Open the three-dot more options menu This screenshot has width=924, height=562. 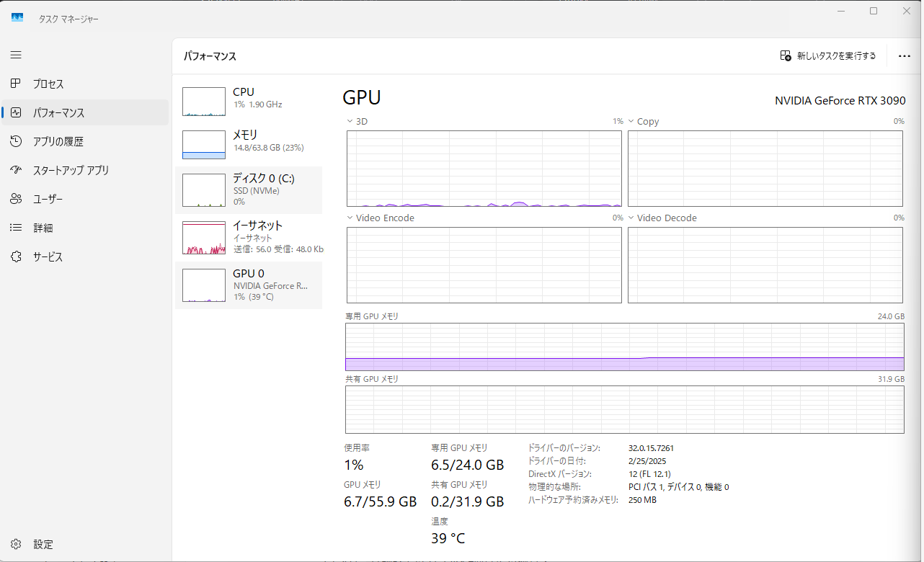905,55
